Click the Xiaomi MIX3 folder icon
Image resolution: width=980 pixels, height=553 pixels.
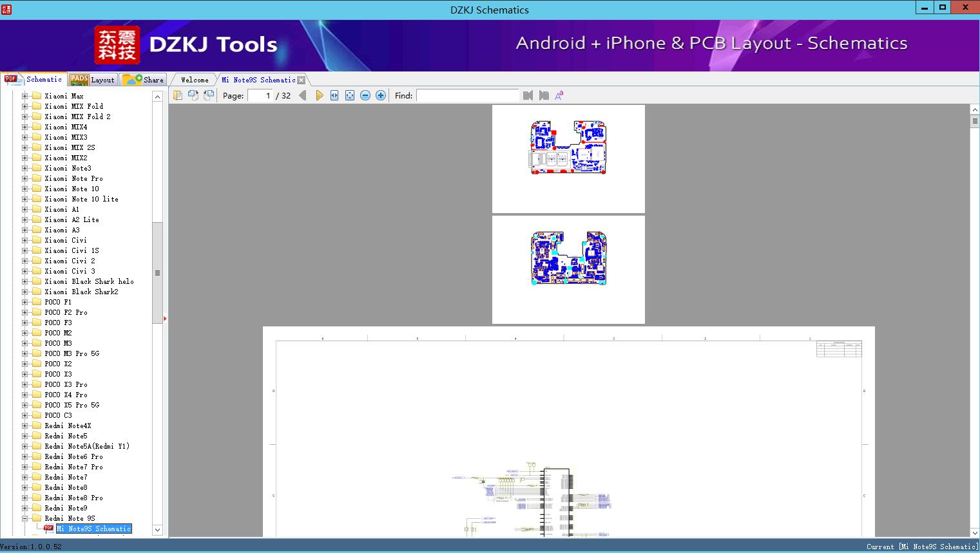[x=37, y=137]
